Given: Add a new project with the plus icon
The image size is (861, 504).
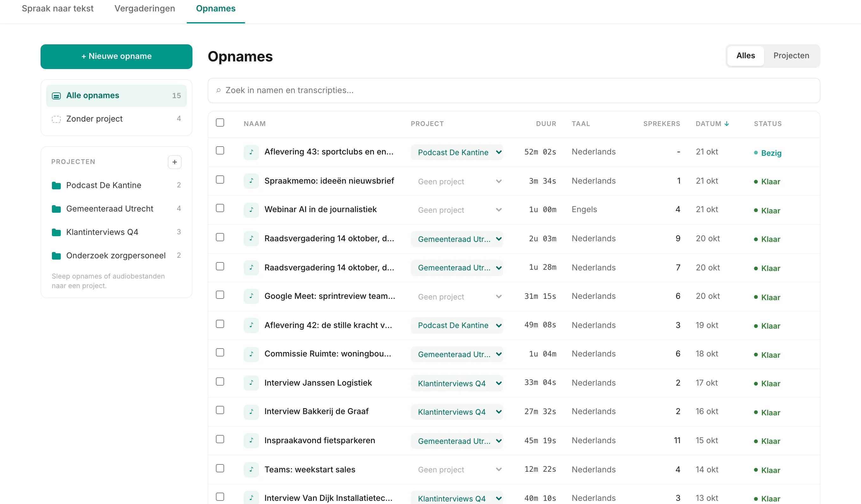Looking at the screenshot, I should pyautogui.click(x=175, y=162).
